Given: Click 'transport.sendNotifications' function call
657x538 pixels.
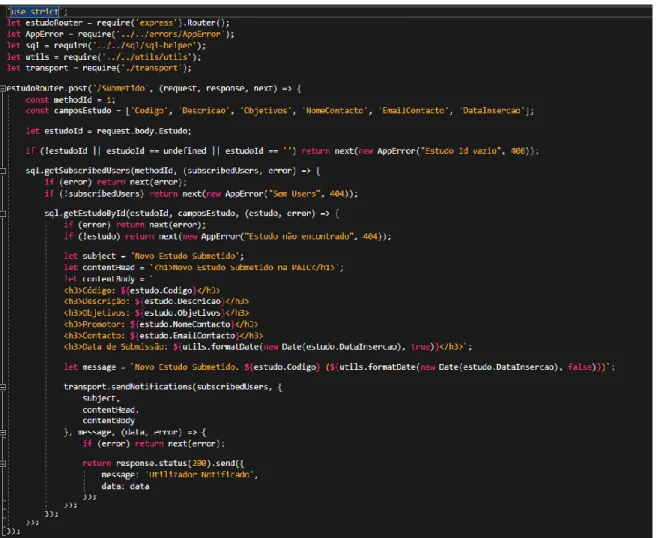Looking at the screenshot, I should click(127, 387).
